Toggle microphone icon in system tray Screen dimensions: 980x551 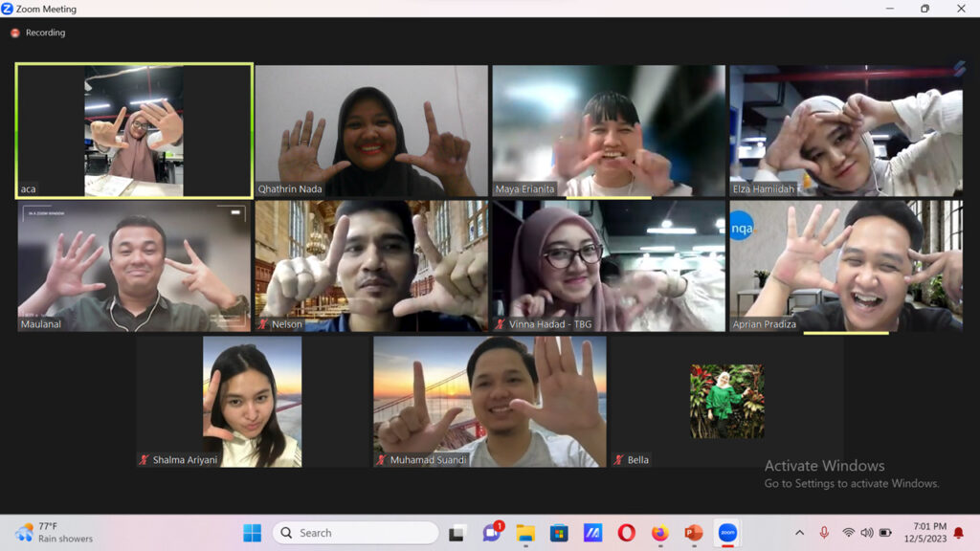[824, 532]
